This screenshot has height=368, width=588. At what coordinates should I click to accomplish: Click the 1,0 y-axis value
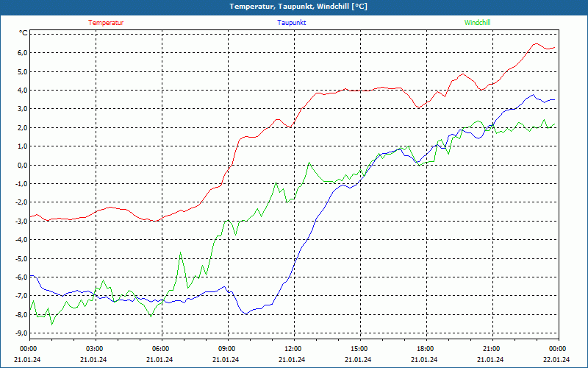coord(22,146)
